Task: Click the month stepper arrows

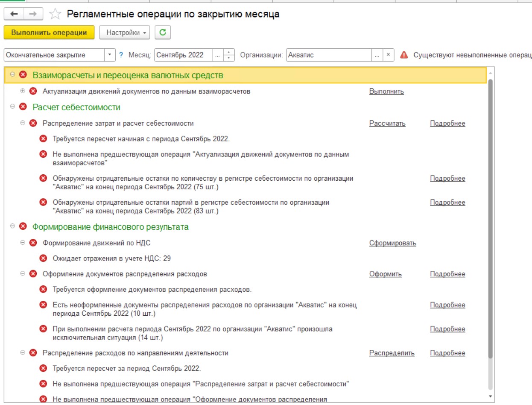Action: pyautogui.click(x=229, y=55)
